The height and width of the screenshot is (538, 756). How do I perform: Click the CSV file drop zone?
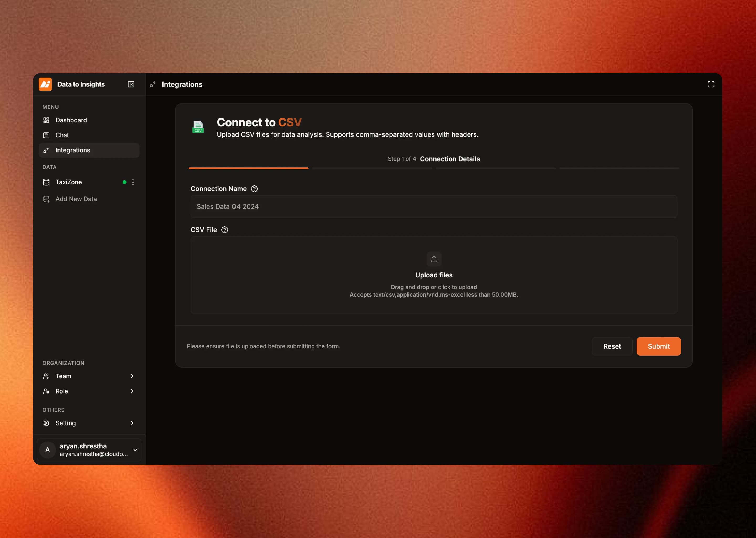point(434,275)
